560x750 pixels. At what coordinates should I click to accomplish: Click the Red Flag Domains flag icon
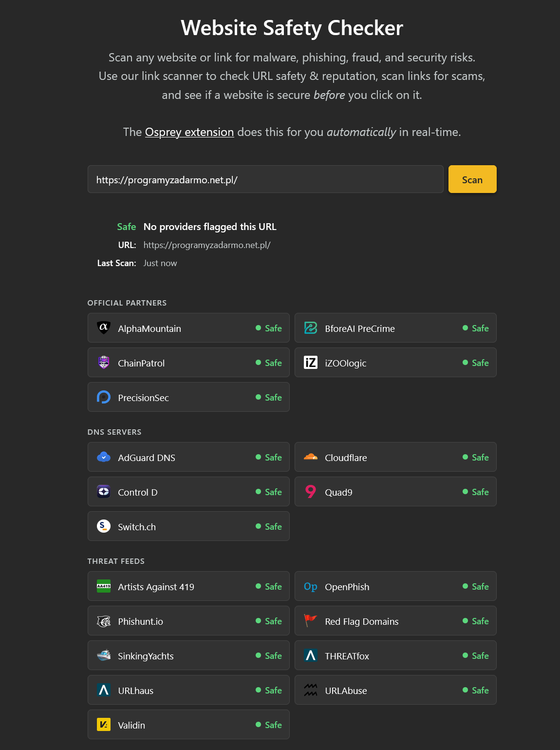tap(311, 621)
